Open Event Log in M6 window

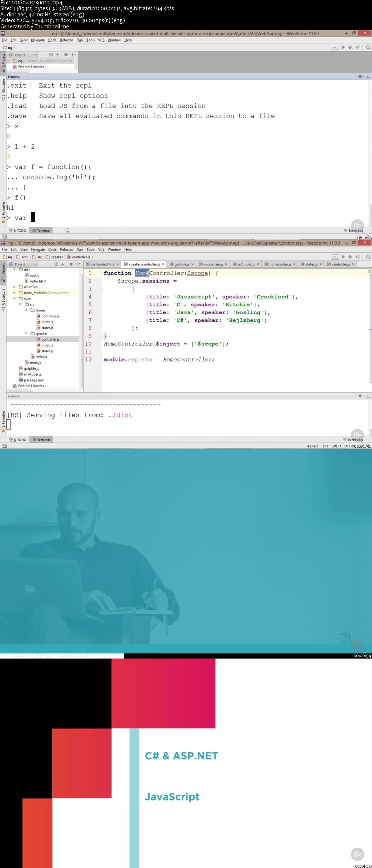coord(353,231)
